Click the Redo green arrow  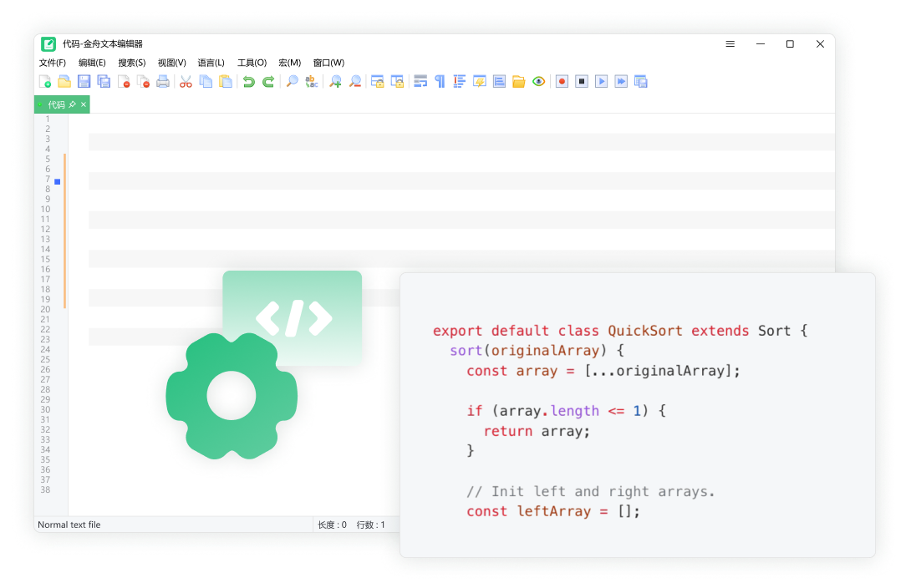[x=268, y=82]
